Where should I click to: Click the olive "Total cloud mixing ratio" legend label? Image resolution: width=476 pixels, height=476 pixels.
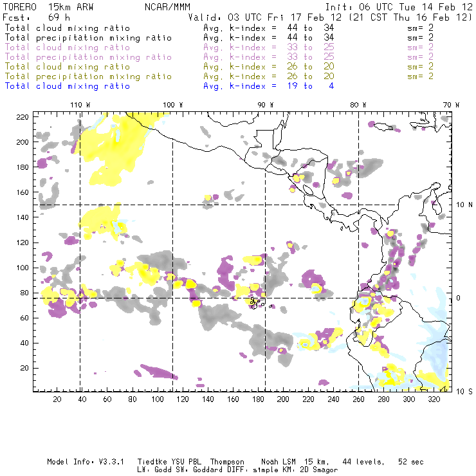pyautogui.click(x=68, y=67)
